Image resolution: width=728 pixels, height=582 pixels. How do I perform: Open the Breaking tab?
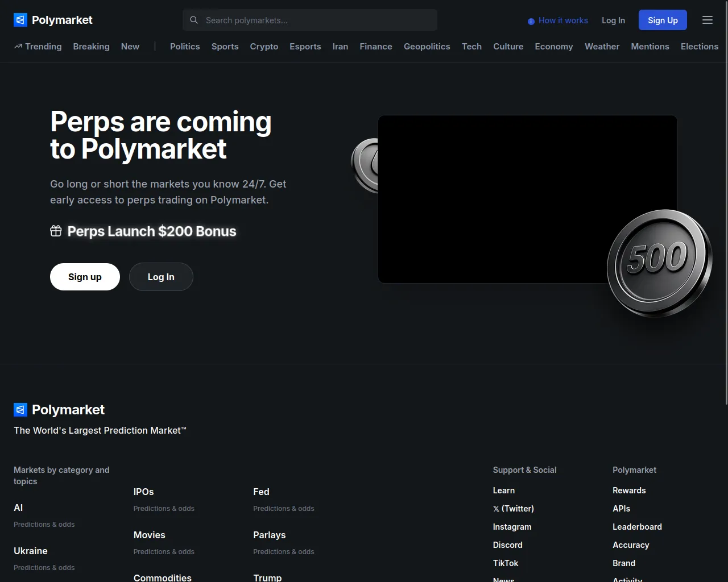91,47
